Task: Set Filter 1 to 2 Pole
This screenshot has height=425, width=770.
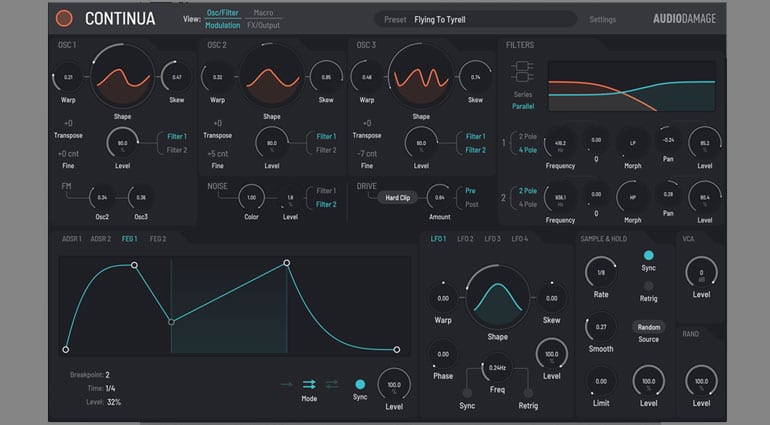Action: pos(528,137)
